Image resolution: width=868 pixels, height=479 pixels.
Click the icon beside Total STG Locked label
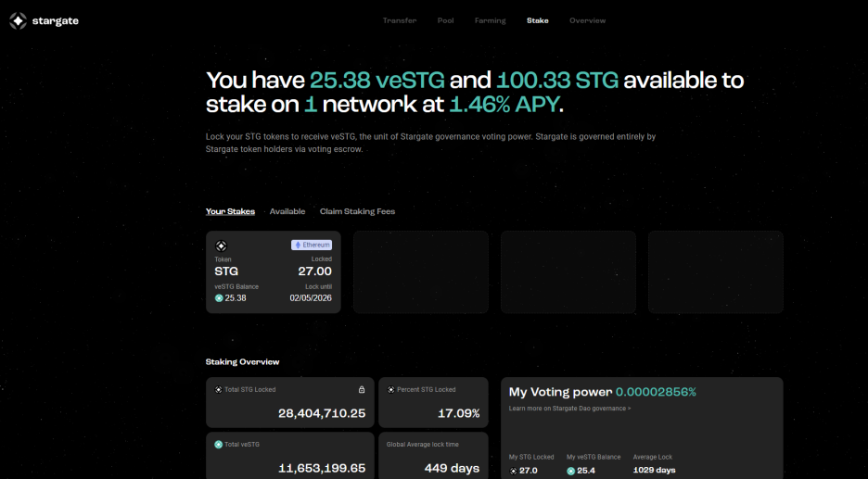click(x=218, y=389)
